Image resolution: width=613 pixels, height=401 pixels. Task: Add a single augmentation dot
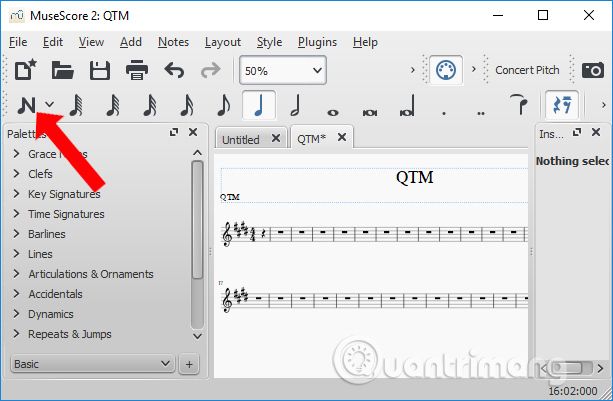444,113
